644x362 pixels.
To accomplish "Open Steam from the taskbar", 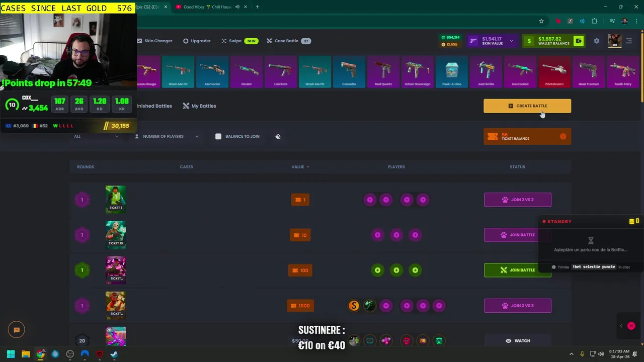I will [114, 354].
